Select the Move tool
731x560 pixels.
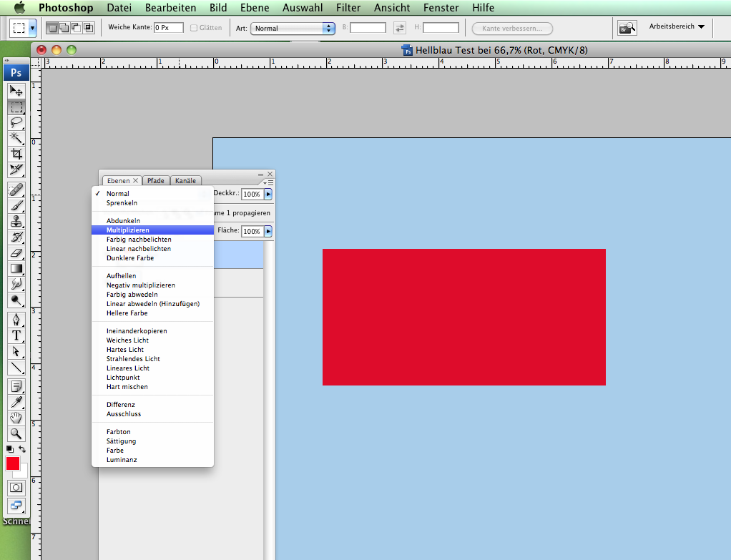(16, 92)
